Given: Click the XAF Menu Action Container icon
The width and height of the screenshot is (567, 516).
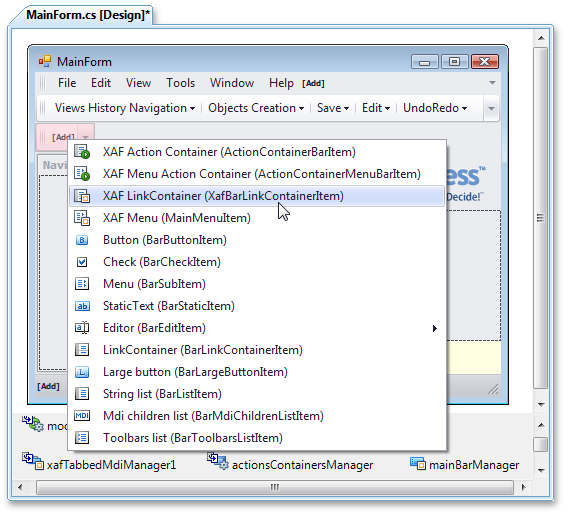Looking at the screenshot, I should (82, 174).
